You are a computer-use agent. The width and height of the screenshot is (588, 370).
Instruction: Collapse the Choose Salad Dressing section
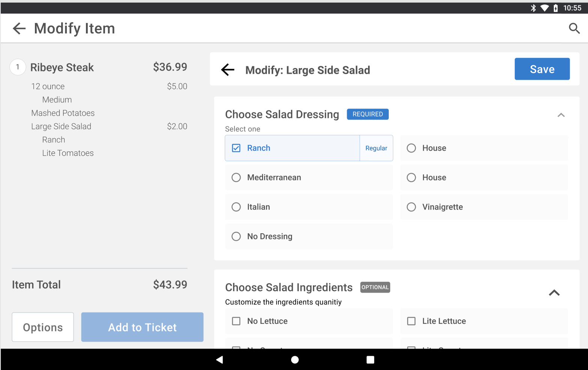[x=561, y=115]
